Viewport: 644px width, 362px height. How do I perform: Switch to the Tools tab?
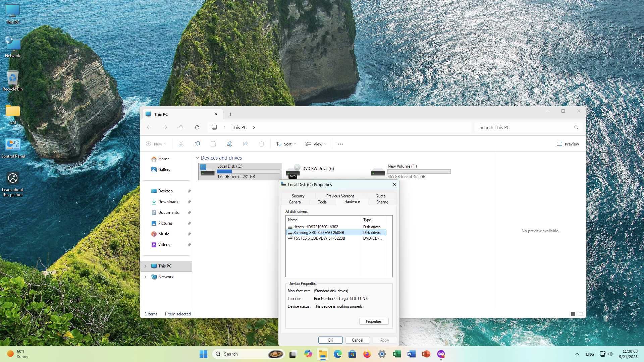point(322,202)
